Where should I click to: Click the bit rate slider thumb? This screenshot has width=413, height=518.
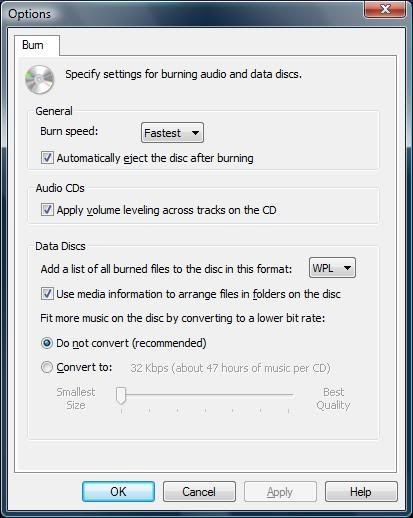[x=121, y=395]
